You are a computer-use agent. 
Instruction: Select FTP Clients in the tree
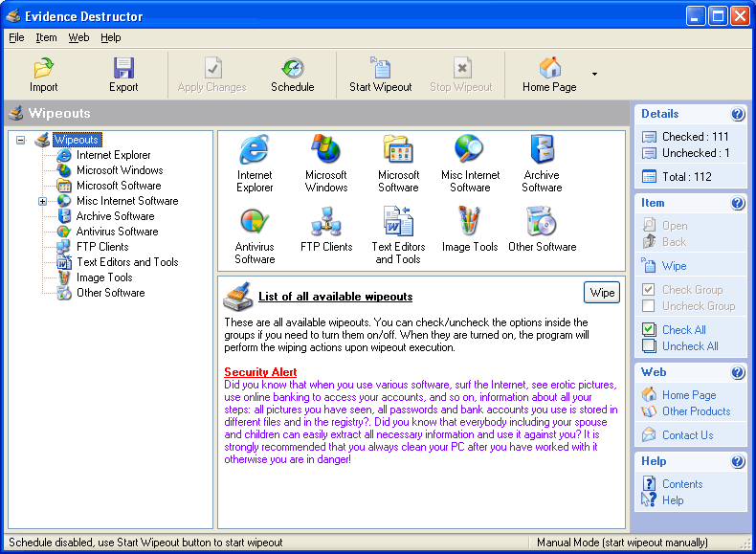102,247
